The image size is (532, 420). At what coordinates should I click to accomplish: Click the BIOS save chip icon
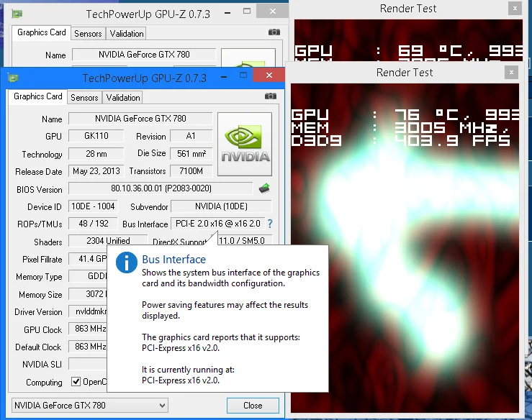click(264, 188)
